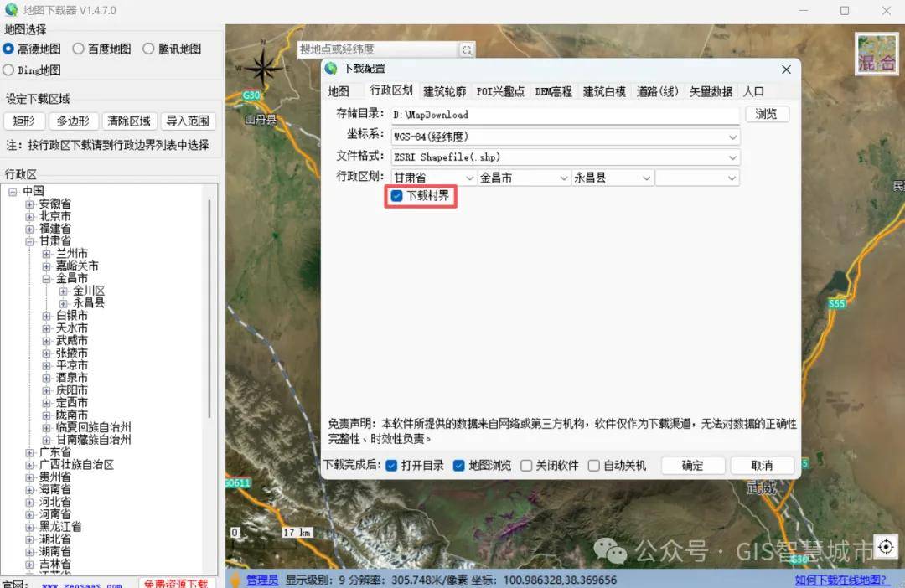Viewport: 905px width, 588px height.
Task: Expand the Anhui province tree node
Action: [x=30, y=204]
